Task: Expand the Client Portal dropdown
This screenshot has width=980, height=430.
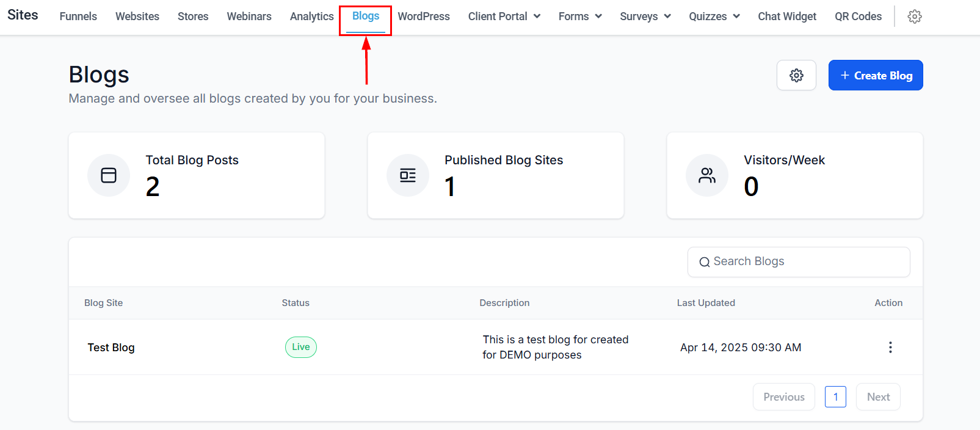Action: click(x=504, y=16)
